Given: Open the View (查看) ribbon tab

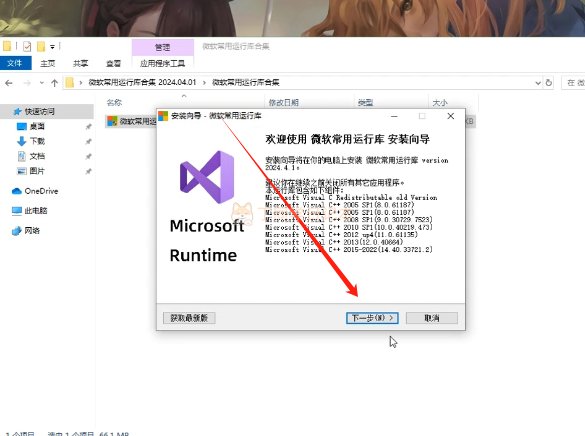Looking at the screenshot, I should [x=113, y=63].
